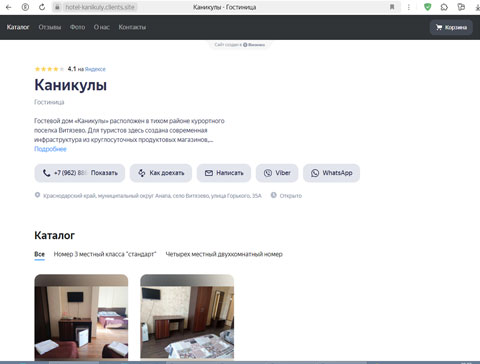Click the clock icon next to Открыто

(x=274, y=195)
